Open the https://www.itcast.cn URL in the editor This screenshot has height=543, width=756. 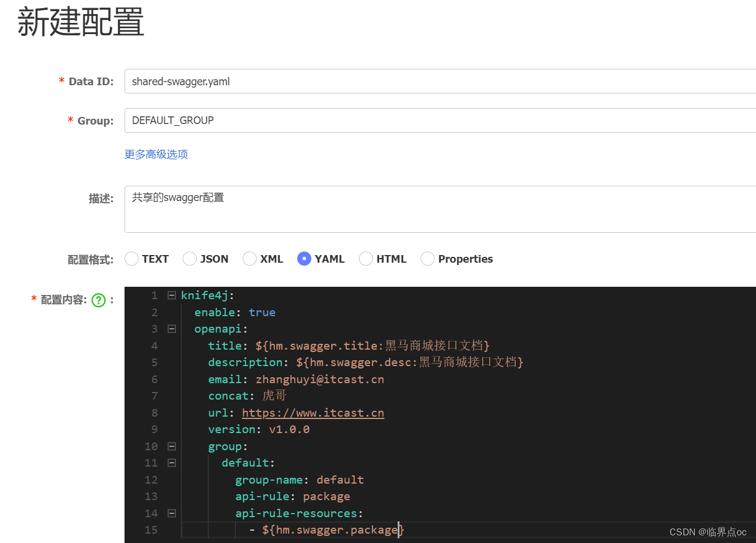313,413
